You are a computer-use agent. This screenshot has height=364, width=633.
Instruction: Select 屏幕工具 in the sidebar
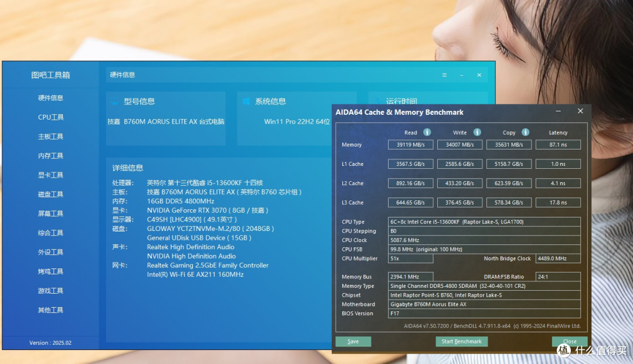point(50,213)
